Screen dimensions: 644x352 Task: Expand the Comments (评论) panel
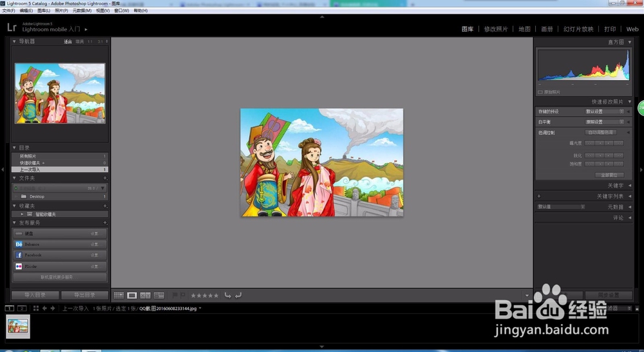pos(630,217)
